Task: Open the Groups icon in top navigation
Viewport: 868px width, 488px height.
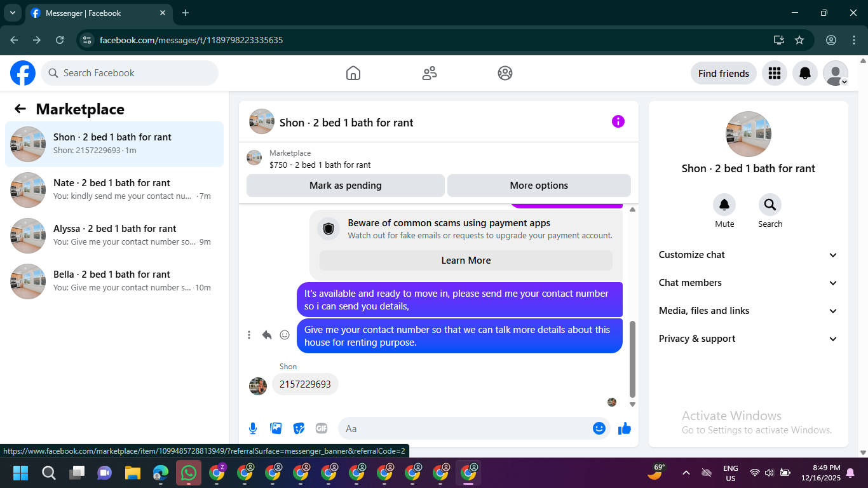Action: pos(505,73)
